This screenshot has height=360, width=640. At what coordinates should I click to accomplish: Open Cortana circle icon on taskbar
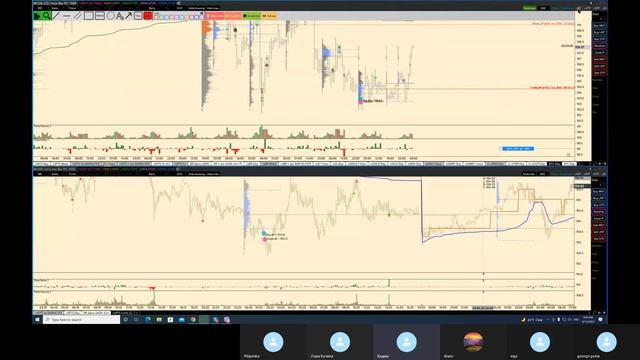pos(126,320)
